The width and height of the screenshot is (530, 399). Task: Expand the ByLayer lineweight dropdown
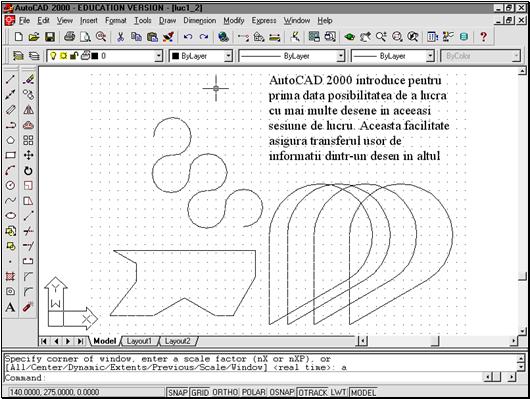tap(430, 56)
